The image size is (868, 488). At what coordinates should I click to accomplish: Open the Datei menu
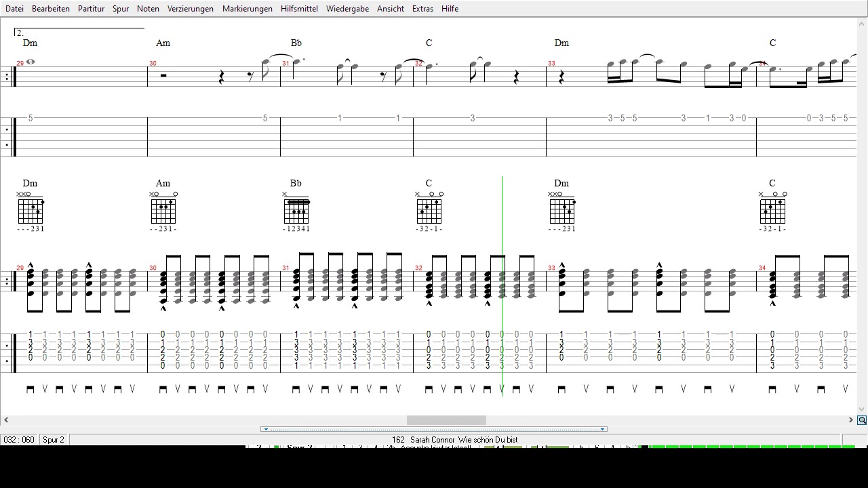click(x=14, y=9)
